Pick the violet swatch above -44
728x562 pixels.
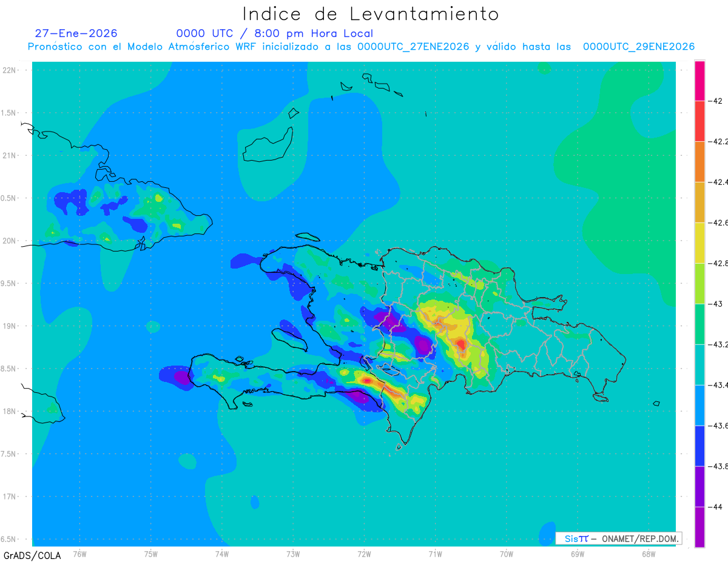click(699, 487)
